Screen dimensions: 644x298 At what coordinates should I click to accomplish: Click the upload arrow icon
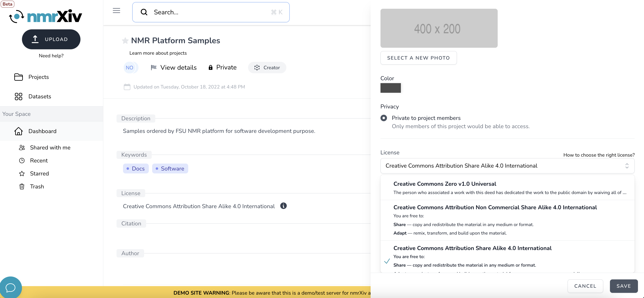(x=35, y=39)
